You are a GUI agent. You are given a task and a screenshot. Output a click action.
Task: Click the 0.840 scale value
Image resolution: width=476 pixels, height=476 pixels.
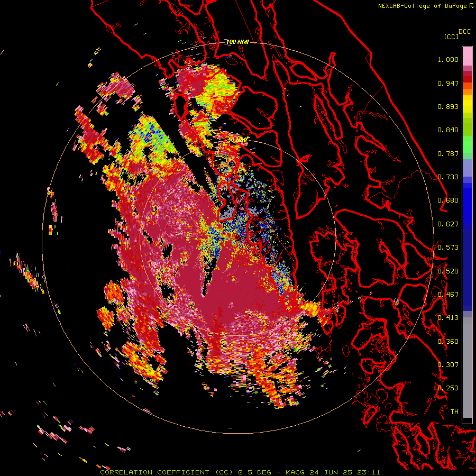pyautogui.click(x=448, y=130)
